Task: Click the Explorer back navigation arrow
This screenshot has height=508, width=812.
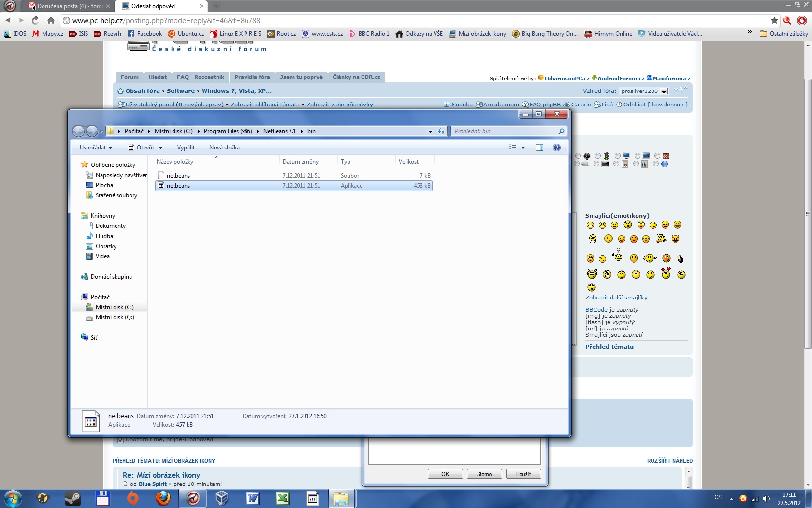Action: click(78, 131)
